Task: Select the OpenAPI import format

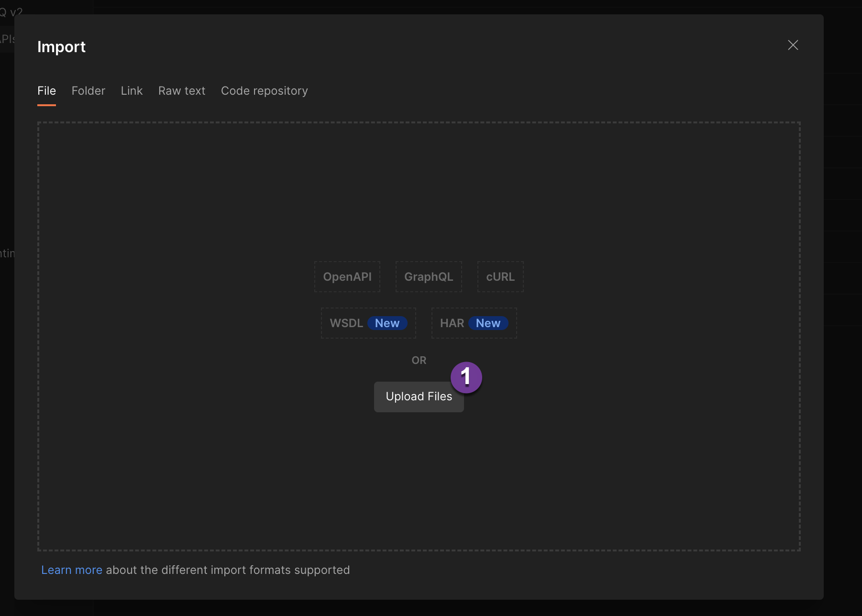Action: click(347, 276)
